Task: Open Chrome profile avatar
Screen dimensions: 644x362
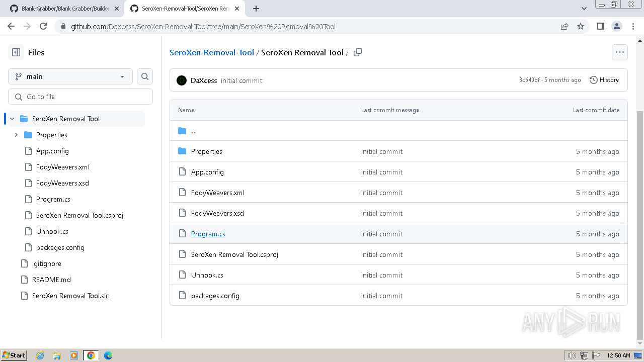Action: (x=616, y=26)
